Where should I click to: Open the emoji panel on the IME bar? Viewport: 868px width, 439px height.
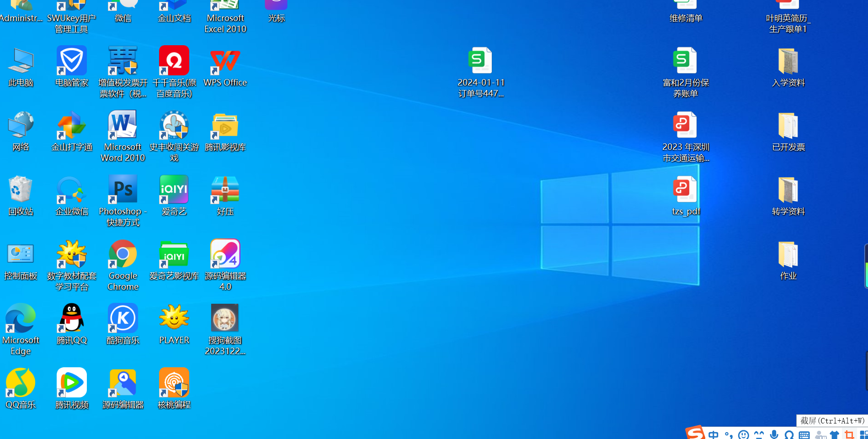pyautogui.click(x=744, y=435)
